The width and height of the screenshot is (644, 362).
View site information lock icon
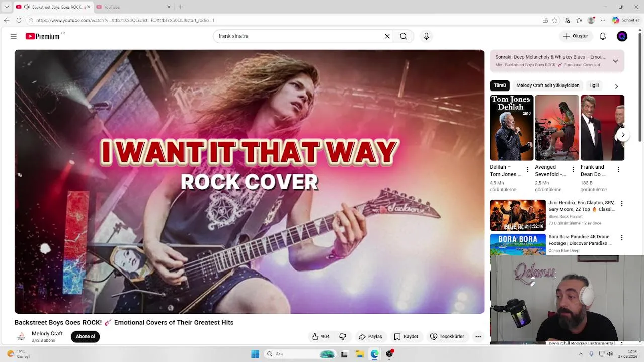pos(31,20)
